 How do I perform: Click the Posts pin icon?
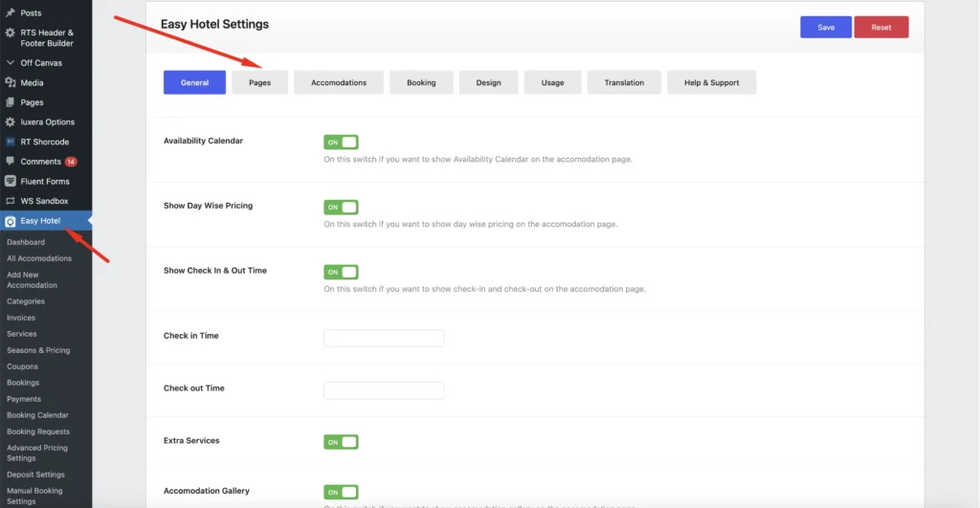pyautogui.click(x=10, y=12)
